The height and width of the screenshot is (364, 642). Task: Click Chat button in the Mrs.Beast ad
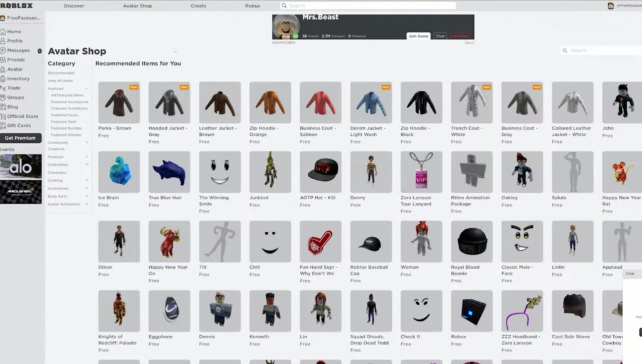(440, 36)
